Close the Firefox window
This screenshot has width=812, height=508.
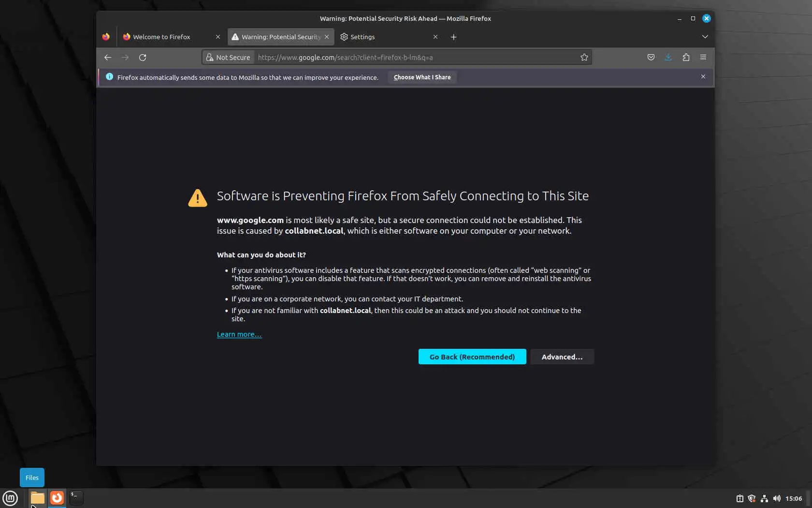coord(707,18)
